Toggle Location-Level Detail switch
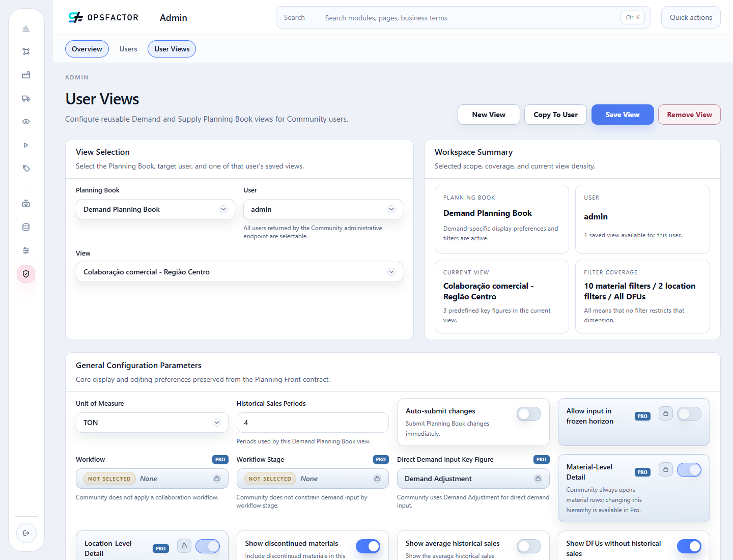Viewport: 733px width, 560px height. pos(208,546)
